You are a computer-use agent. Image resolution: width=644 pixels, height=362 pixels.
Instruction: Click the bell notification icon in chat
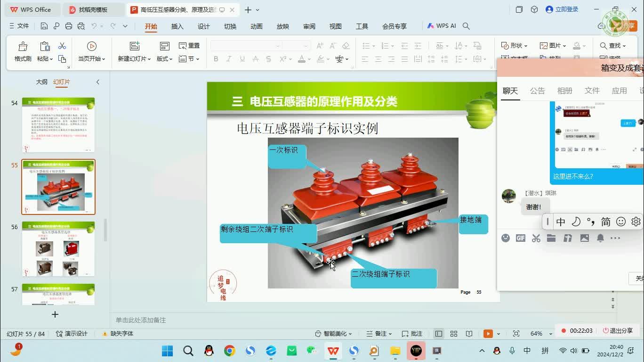pyautogui.click(x=600, y=238)
